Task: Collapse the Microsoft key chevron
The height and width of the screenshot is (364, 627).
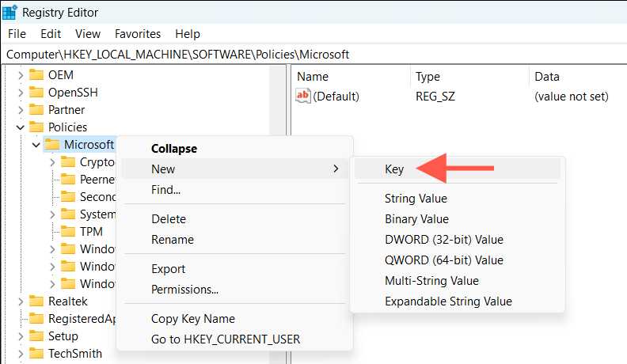Action: point(35,145)
